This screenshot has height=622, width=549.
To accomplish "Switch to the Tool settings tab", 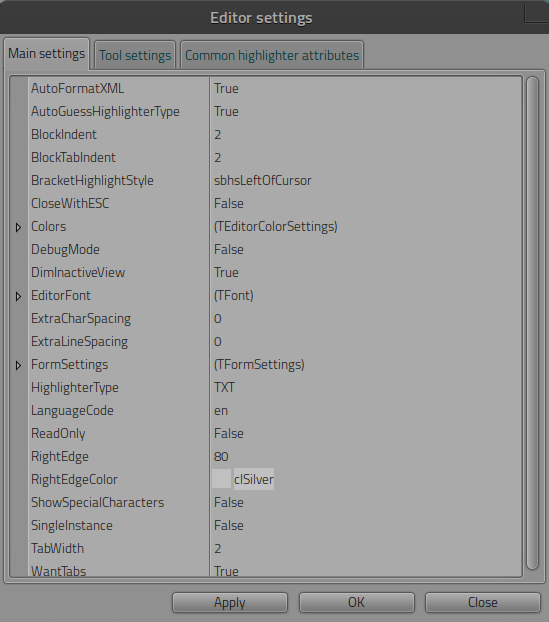I will coord(135,55).
